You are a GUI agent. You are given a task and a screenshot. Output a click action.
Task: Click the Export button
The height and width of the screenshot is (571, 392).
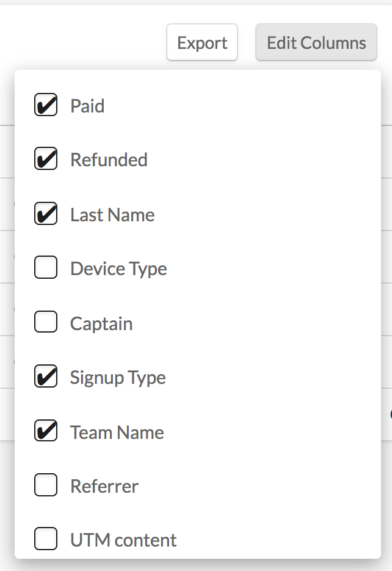(x=202, y=43)
